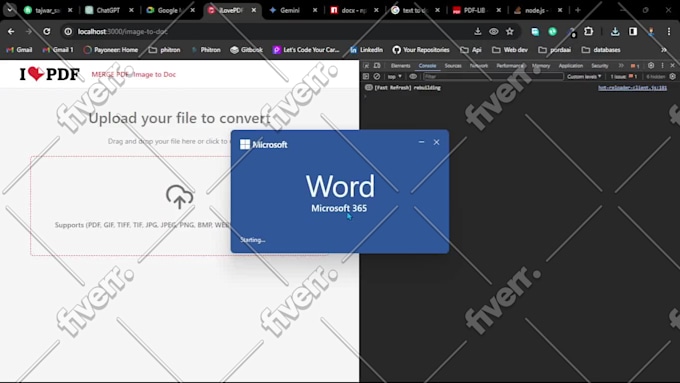Open the Extensions puzzle icon
This screenshot has height=383, width=680.
pos(588,31)
